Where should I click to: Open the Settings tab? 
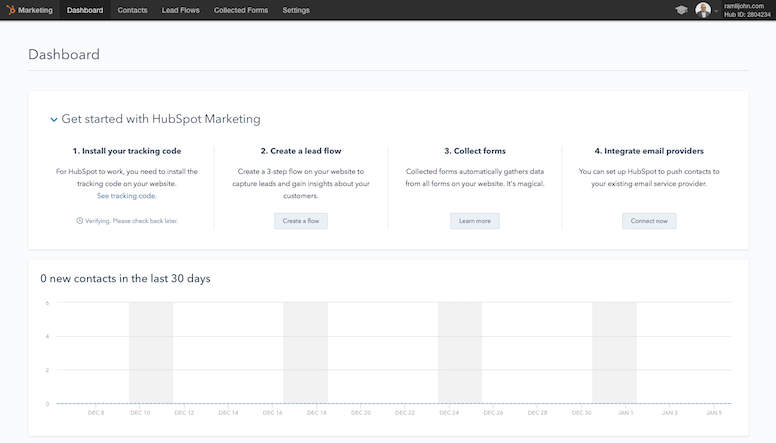[x=296, y=10]
